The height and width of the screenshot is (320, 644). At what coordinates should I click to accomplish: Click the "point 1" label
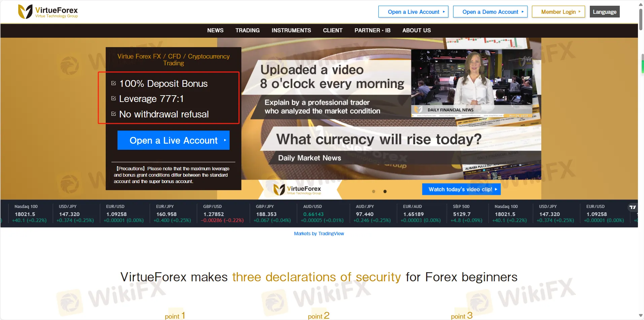[x=175, y=316]
